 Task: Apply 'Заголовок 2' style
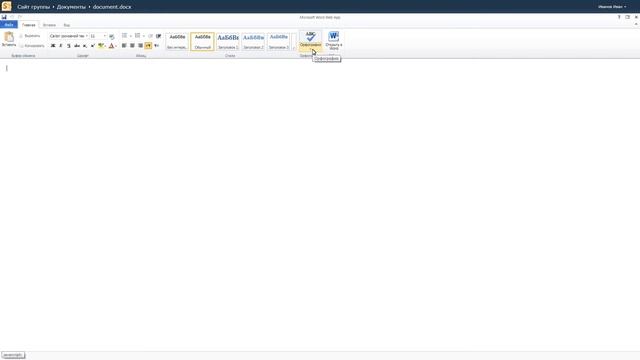[253, 42]
